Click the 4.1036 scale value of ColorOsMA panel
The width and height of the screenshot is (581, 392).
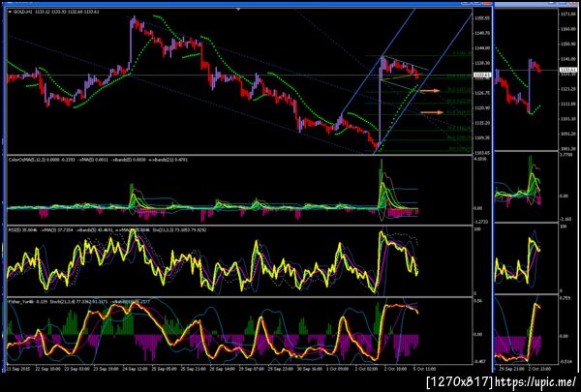(x=481, y=159)
